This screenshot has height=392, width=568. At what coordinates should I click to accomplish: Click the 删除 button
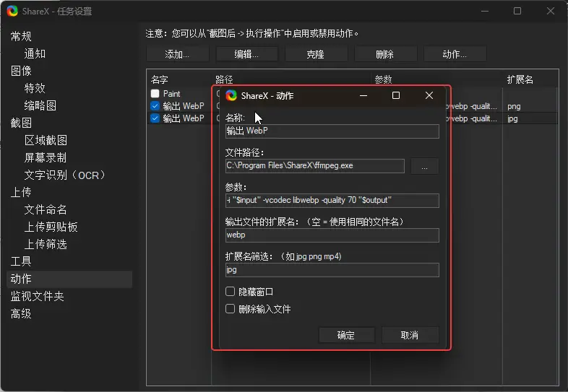[385, 54]
